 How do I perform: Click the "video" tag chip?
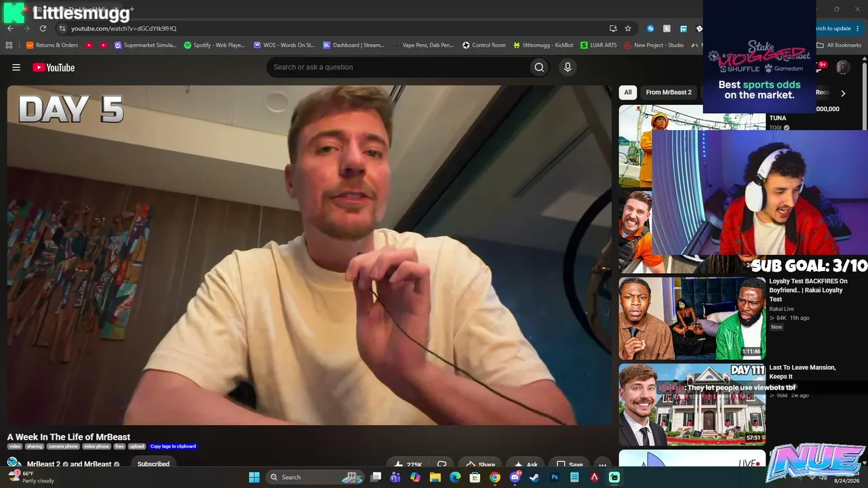[x=15, y=447]
